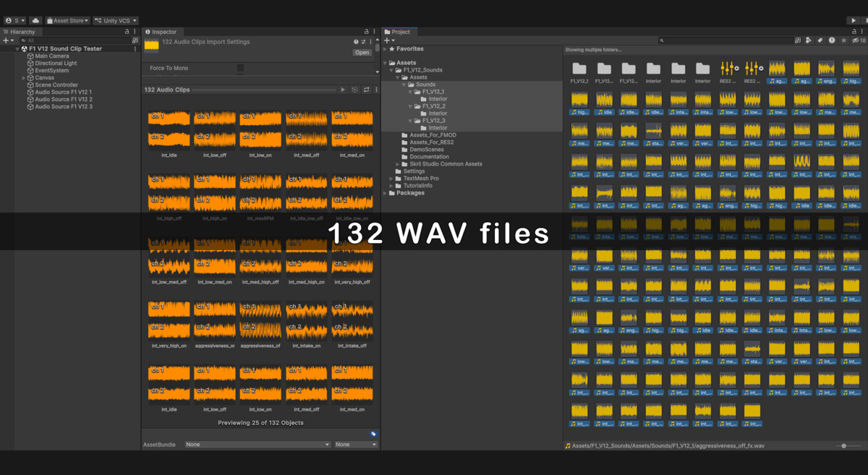Collapse the F1_V12_Sounds folder arrow
Viewport: 868px width, 475px height.
[391, 70]
